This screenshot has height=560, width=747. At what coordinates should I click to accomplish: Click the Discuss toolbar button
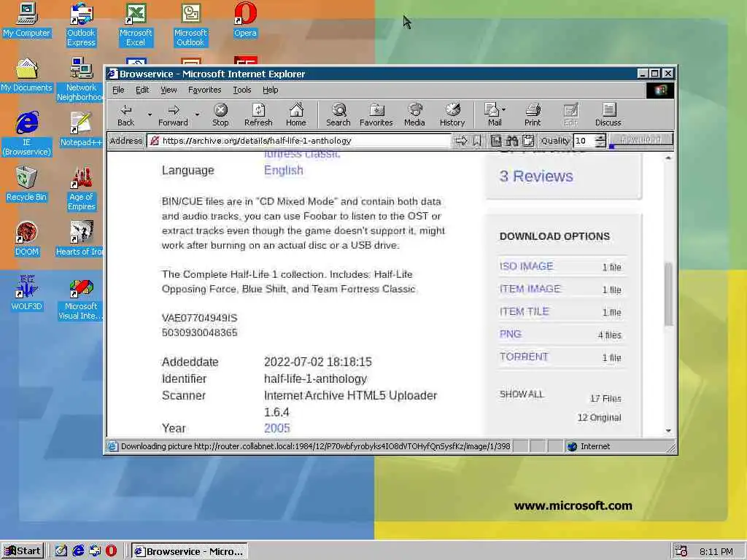[x=608, y=114]
